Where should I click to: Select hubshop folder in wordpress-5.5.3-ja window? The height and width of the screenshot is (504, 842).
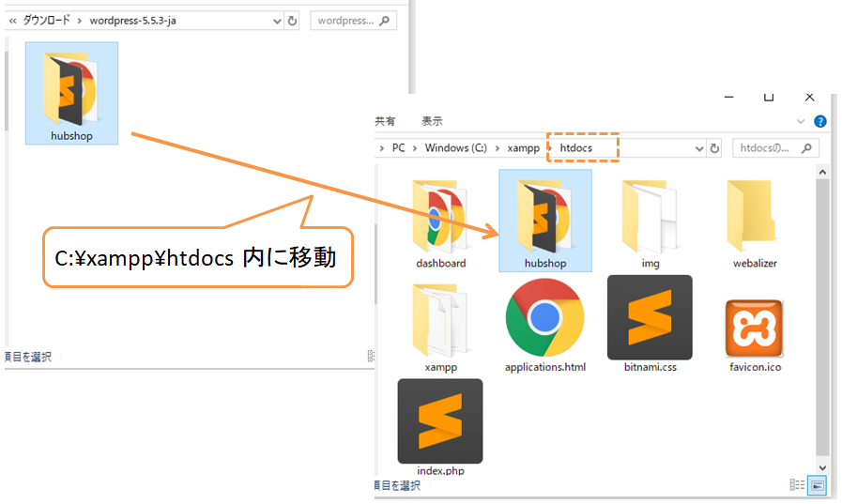[x=71, y=93]
